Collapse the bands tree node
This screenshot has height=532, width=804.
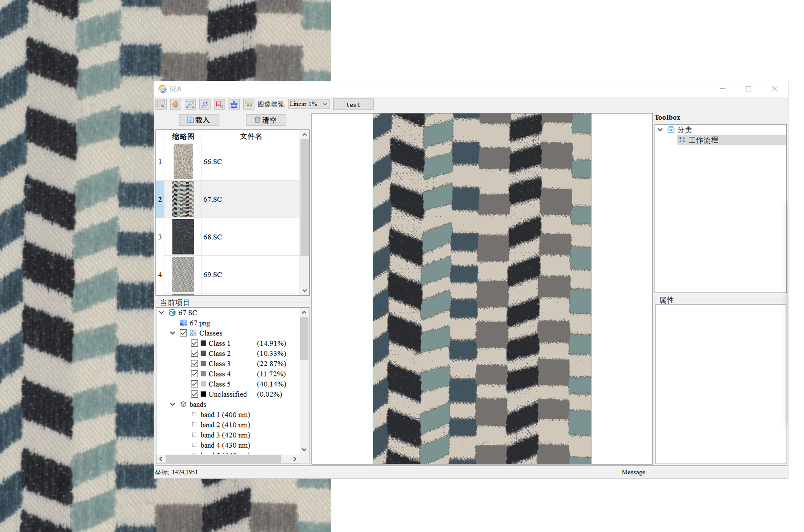(x=173, y=404)
